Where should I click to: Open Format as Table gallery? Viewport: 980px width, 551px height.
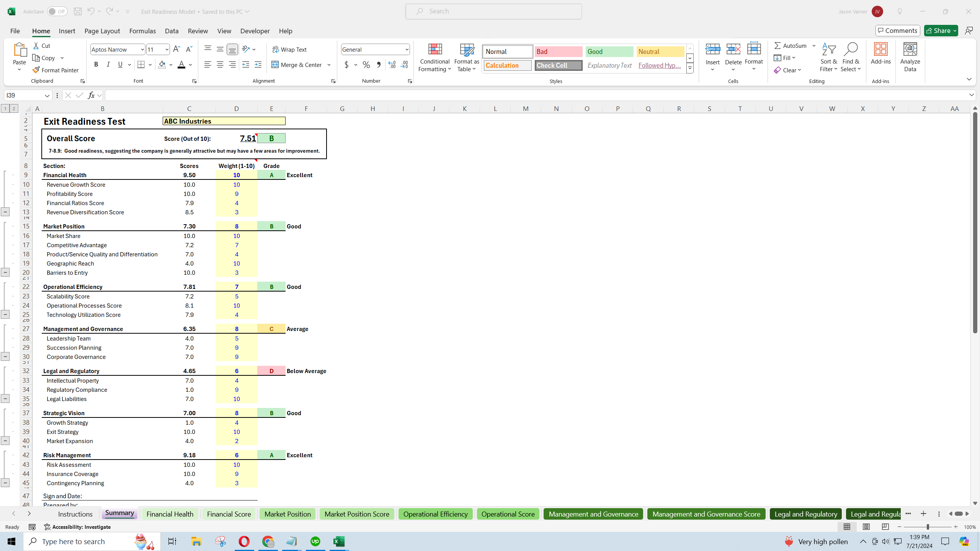click(x=467, y=57)
